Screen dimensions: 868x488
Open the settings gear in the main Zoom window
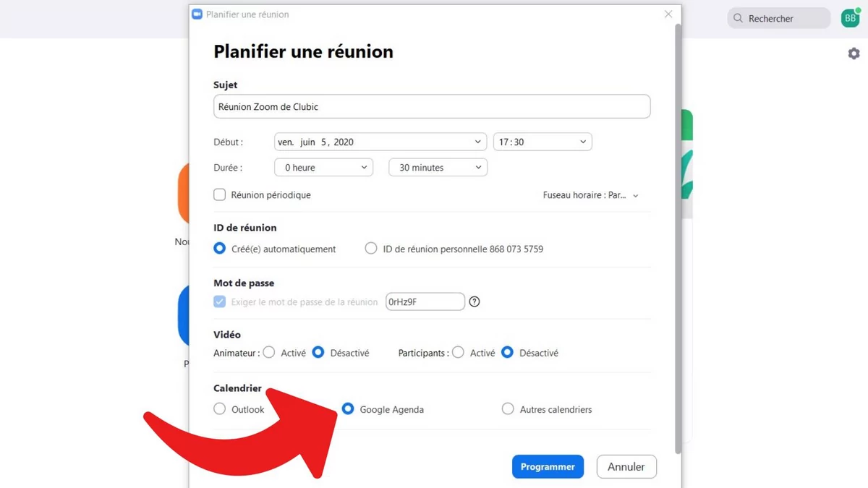click(854, 53)
